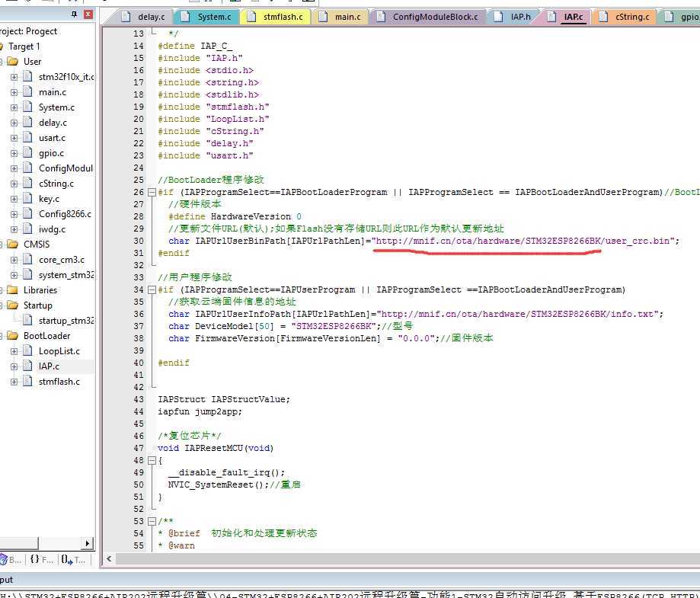700x598 pixels.
Task: Click the file icon beside stmflash.c in tree
Action: pos(27,381)
